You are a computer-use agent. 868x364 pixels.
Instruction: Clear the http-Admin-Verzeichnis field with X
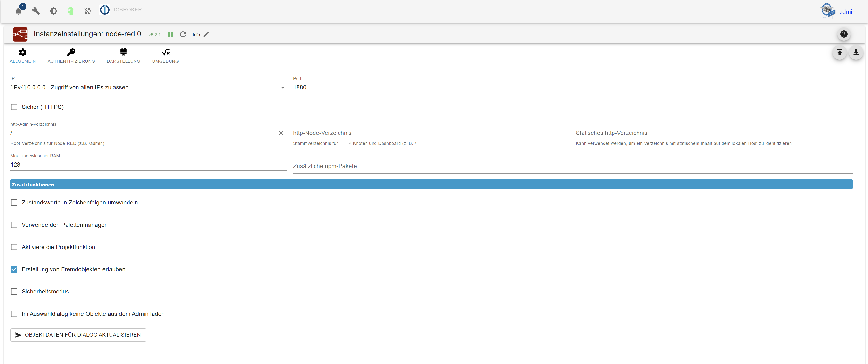(x=281, y=133)
